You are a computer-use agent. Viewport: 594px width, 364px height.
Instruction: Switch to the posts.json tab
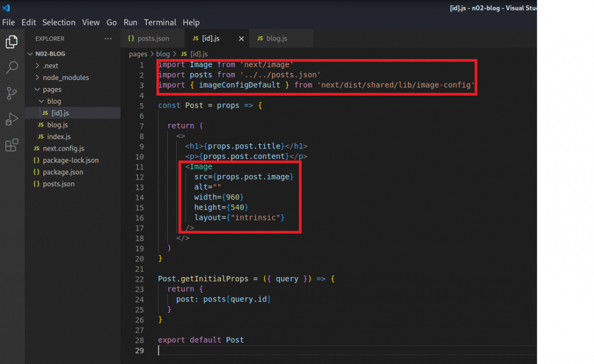pos(153,39)
